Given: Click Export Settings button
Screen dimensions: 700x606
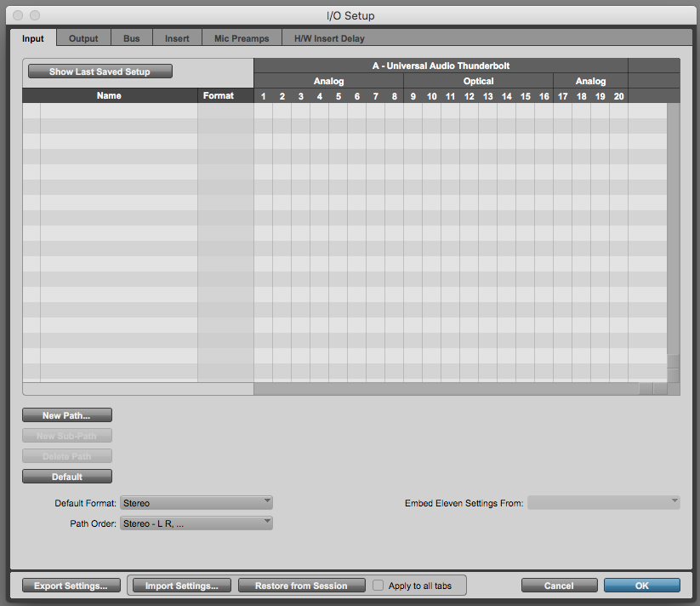Looking at the screenshot, I should (x=71, y=586).
